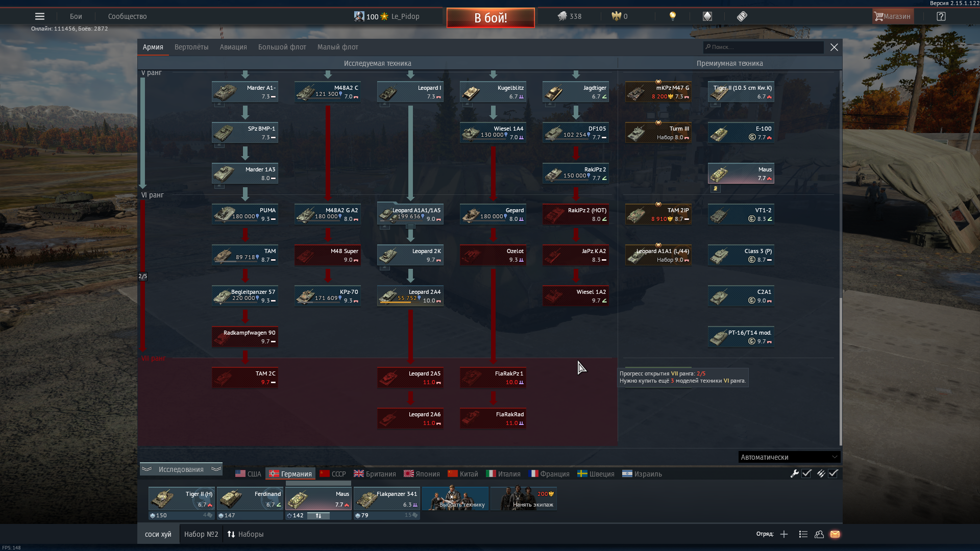Expand the group under Tiger II 10.5 cm card
Viewport: 980px width, 551px height.
point(715,105)
